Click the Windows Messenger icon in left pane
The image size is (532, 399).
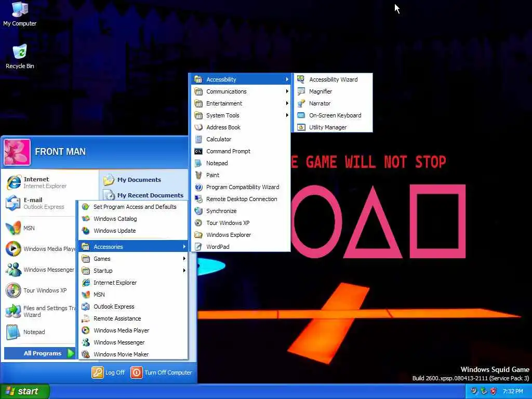pyautogui.click(x=14, y=270)
